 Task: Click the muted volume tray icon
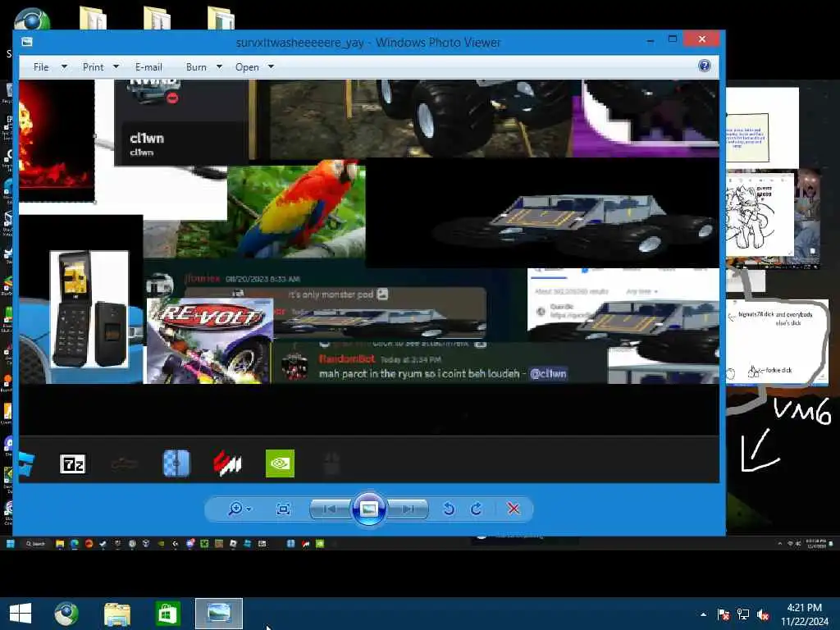pos(764,614)
